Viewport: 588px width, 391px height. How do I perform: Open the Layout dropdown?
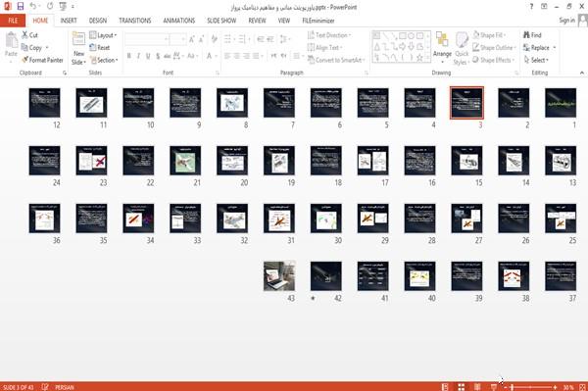103,35
